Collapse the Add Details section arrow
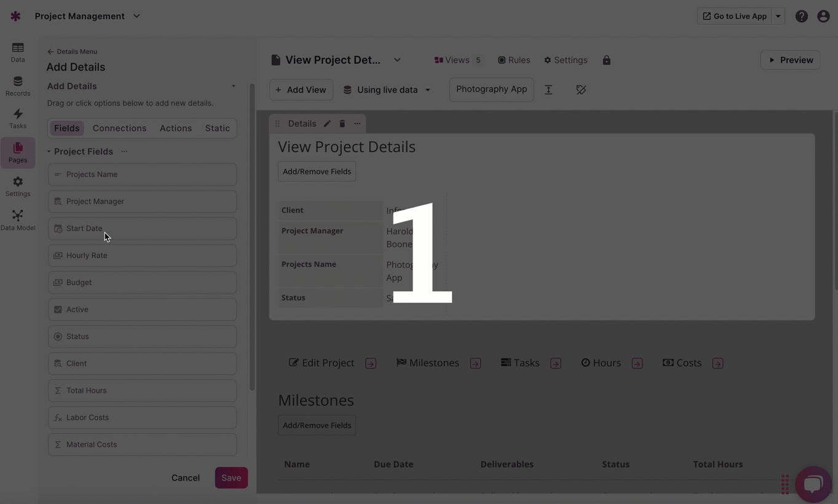The image size is (838, 504). (x=234, y=86)
